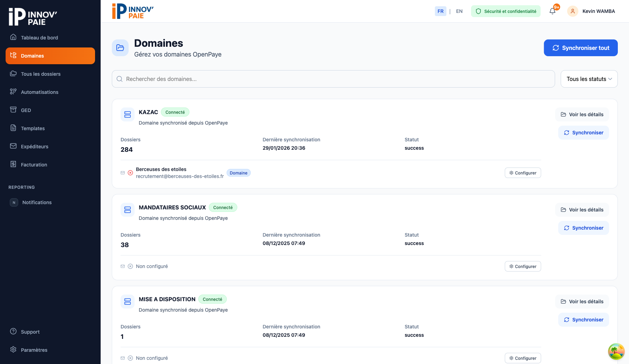
Task: Click the red error icon near Berceuses
Action: pyautogui.click(x=130, y=173)
